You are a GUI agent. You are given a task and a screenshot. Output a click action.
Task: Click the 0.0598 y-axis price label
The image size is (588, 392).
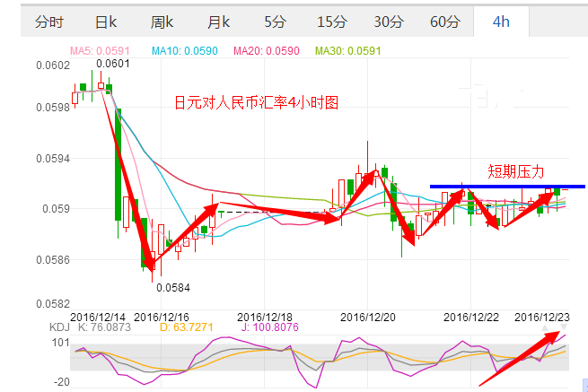coord(53,108)
